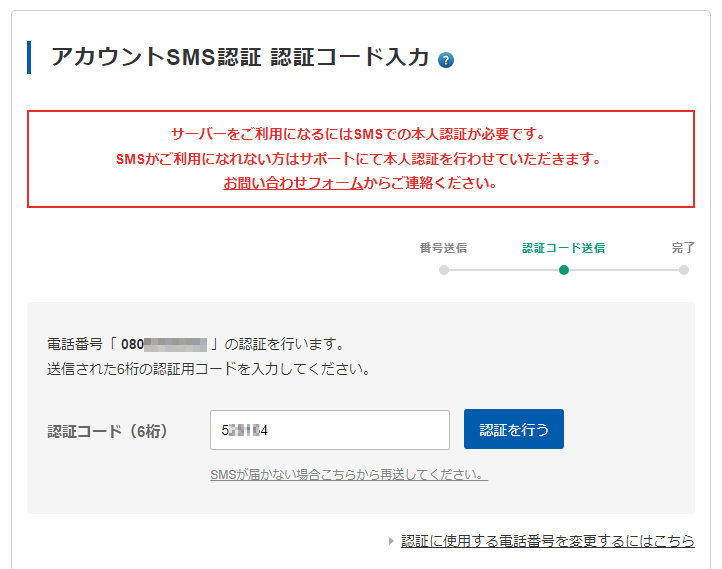Click the アカウントSMS認証 page heading
This screenshot has height=569, width=722.
tap(240, 58)
